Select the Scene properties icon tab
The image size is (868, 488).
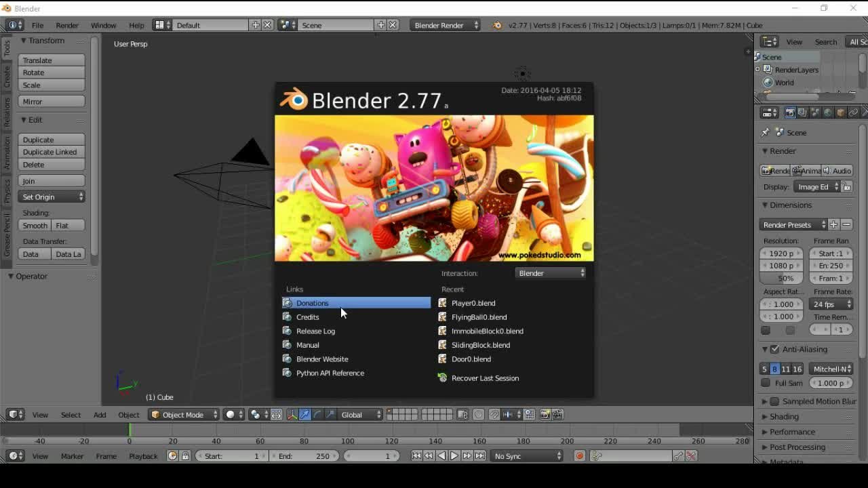pos(814,113)
